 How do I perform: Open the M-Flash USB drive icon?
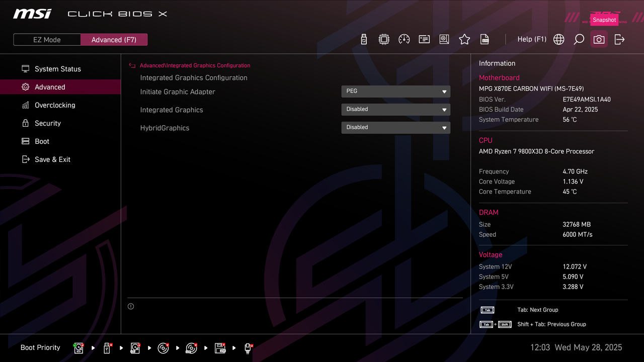click(364, 39)
